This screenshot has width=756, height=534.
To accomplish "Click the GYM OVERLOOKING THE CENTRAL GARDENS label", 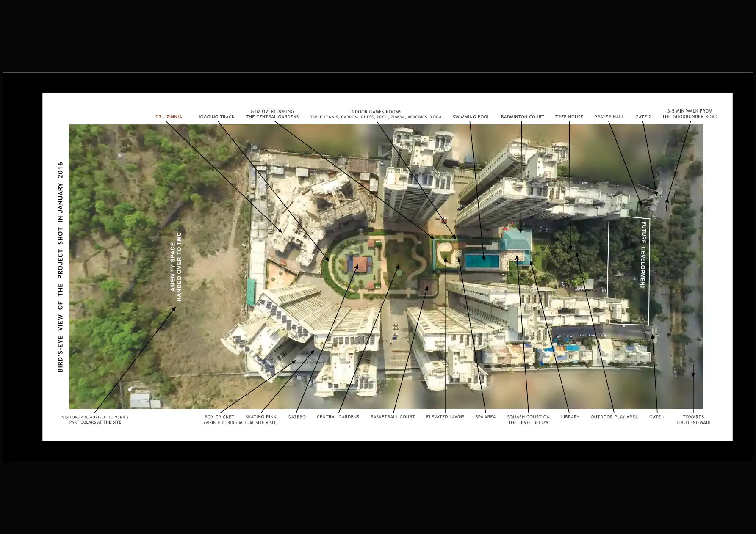I will click(272, 114).
